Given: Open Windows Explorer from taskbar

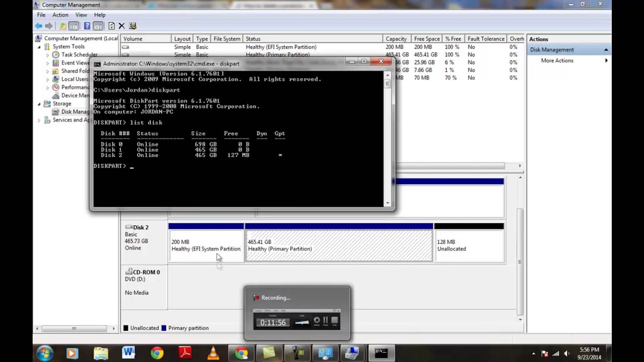Looking at the screenshot, I should tap(100, 353).
